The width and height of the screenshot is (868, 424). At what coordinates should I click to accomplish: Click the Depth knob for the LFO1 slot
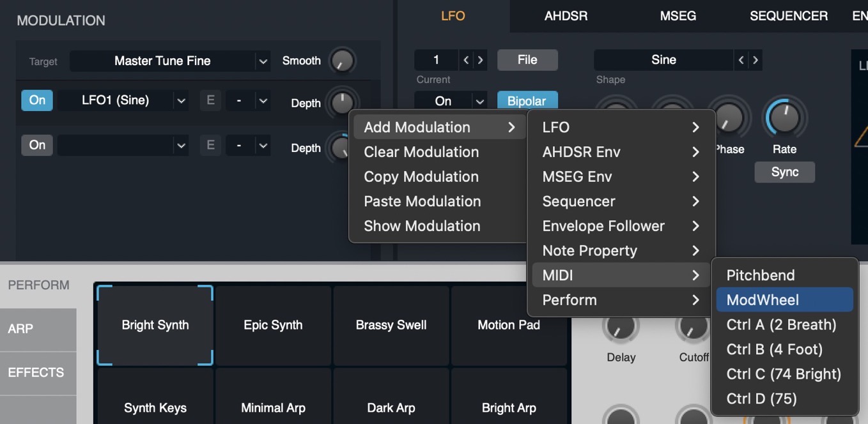click(x=343, y=103)
